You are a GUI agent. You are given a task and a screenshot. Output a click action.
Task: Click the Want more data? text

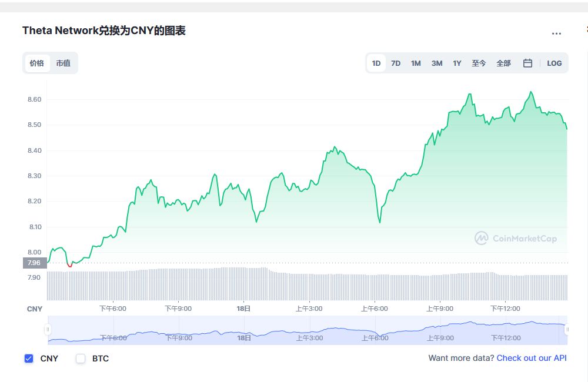coord(461,358)
